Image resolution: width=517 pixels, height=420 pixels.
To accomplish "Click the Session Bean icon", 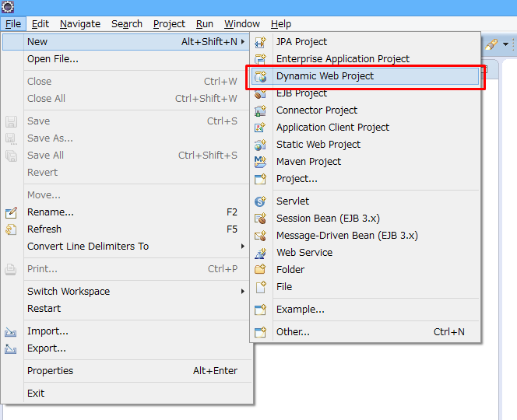I will [x=261, y=219].
